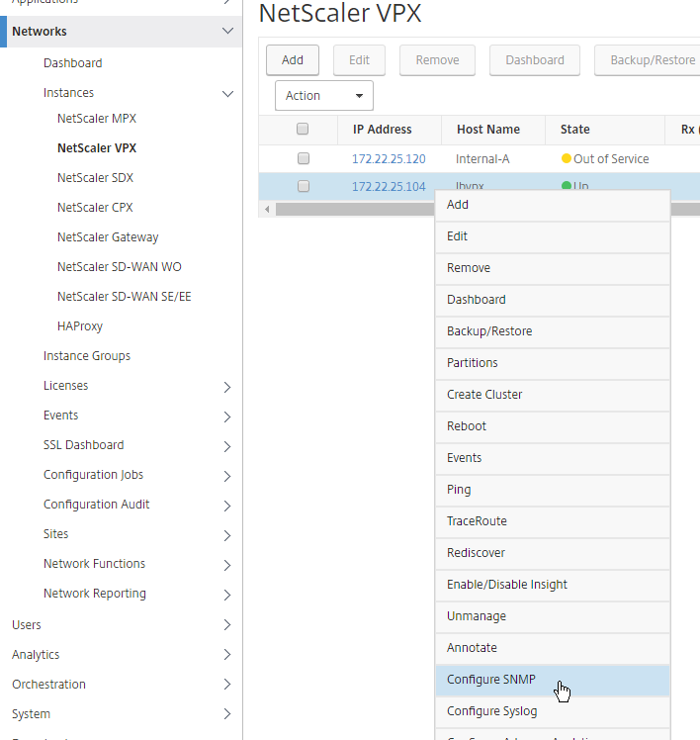The image size is (700, 740).
Task: Open the 172.22.25.120 IP address link
Action: click(x=389, y=159)
